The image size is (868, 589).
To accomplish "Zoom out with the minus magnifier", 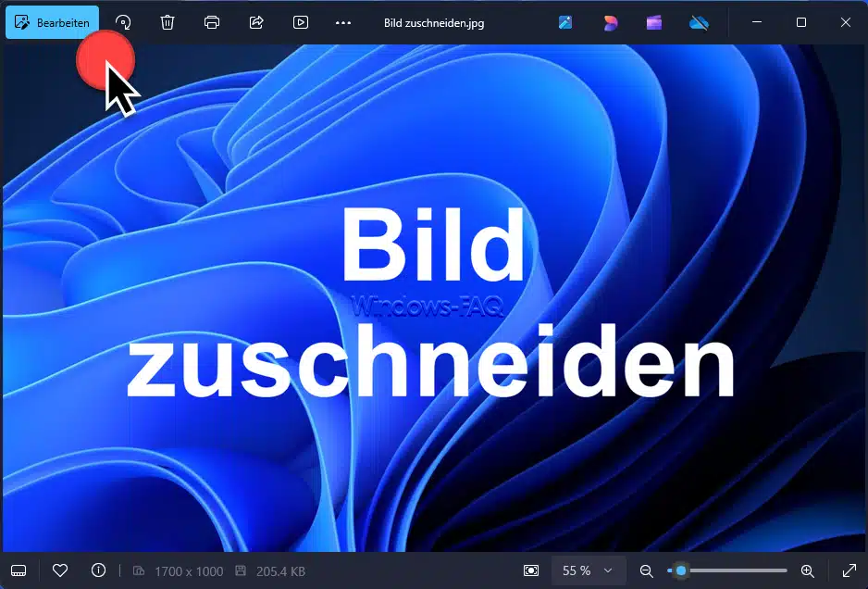I will (646, 570).
